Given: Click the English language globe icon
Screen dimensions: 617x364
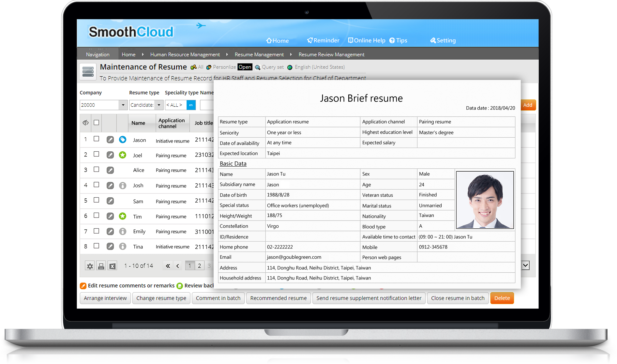Looking at the screenshot, I should (290, 67).
